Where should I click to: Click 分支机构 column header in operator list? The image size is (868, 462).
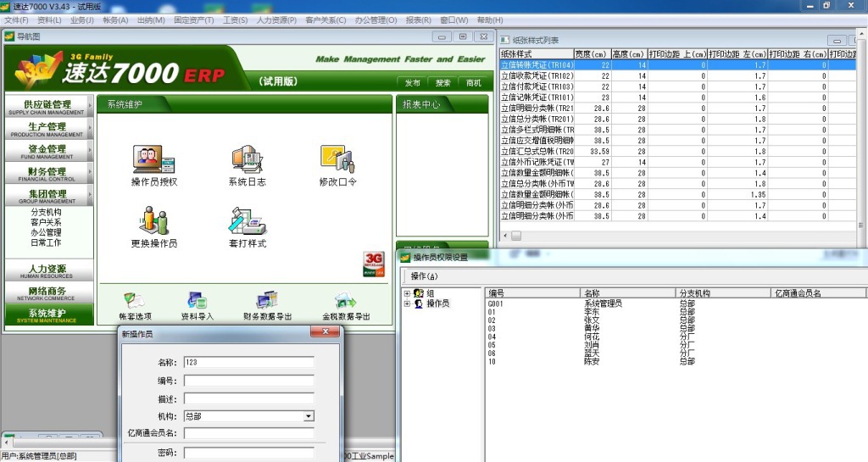tap(723, 293)
